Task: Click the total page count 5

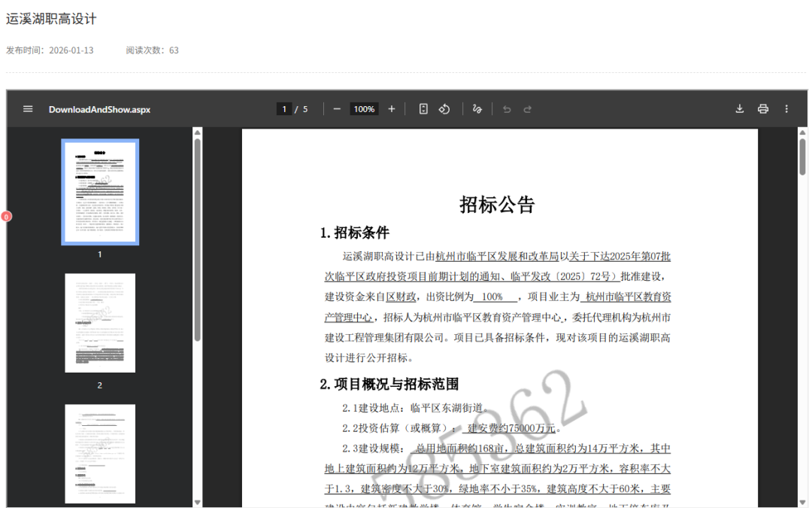Action: (305, 109)
